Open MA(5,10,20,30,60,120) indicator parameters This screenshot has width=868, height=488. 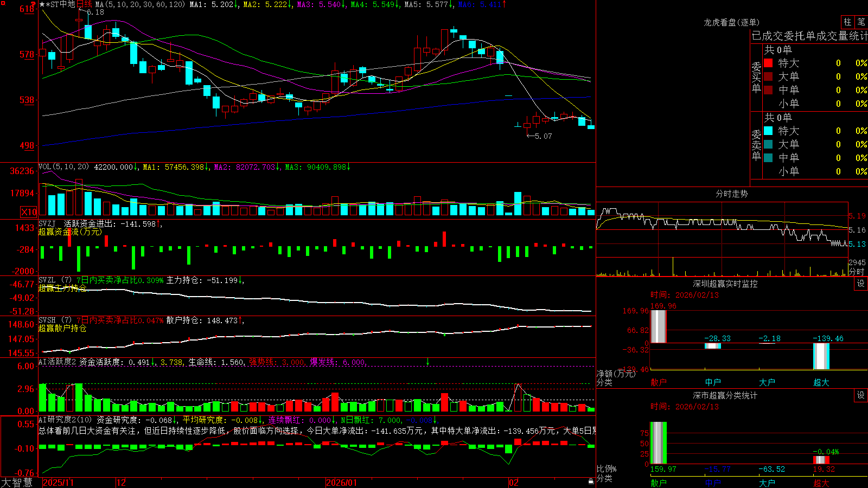139,4
